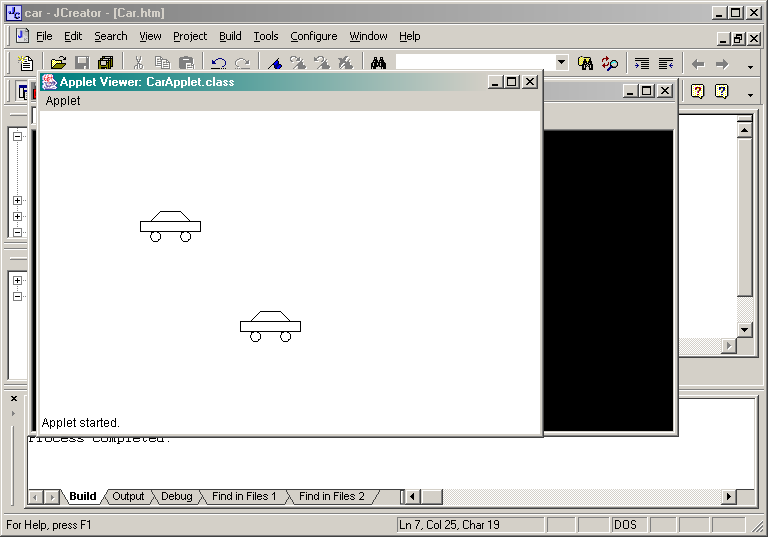768x537 pixels.
Task: Open the second toolbar options chevron
Action: click(750, 95)
